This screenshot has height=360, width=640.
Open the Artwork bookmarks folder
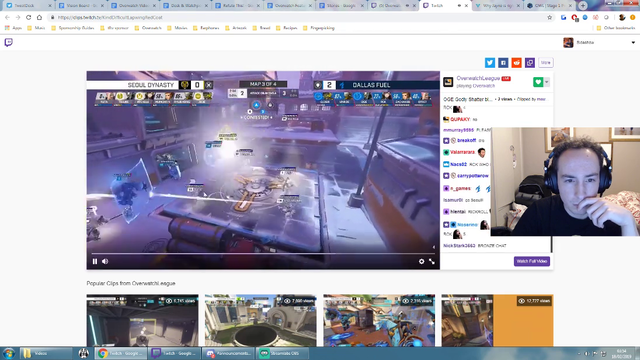[236, 28]
